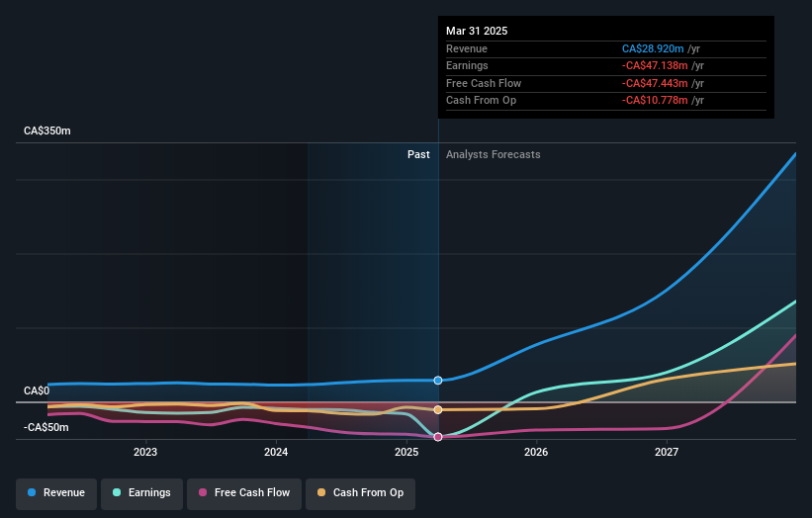Toggle the Free Cash Flow legend series
The height and width of the screenshot is (518, 812).
pos(244,492)
